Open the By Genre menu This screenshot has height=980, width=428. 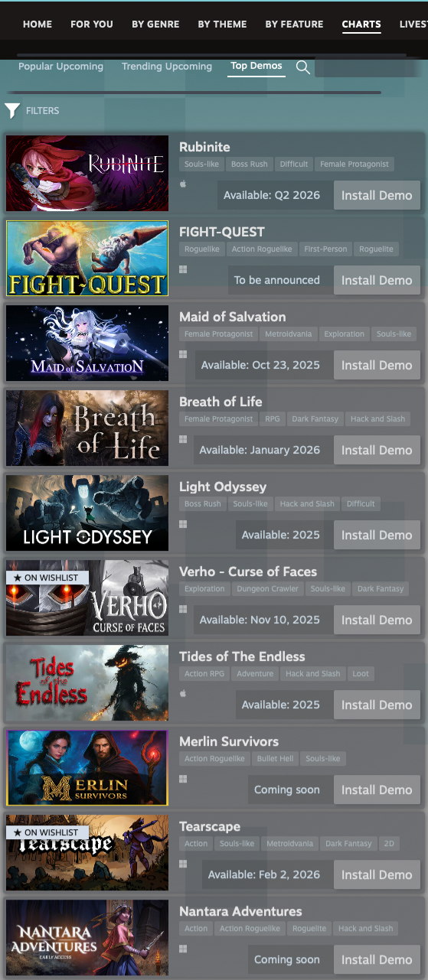155,24
